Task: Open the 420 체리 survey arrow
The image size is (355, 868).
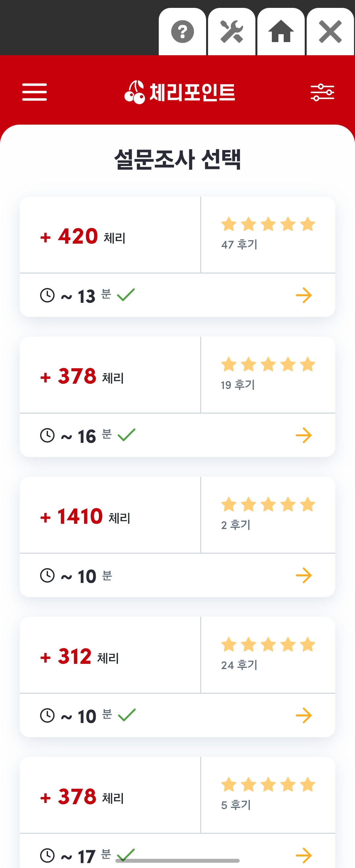Action: point(304,296)
